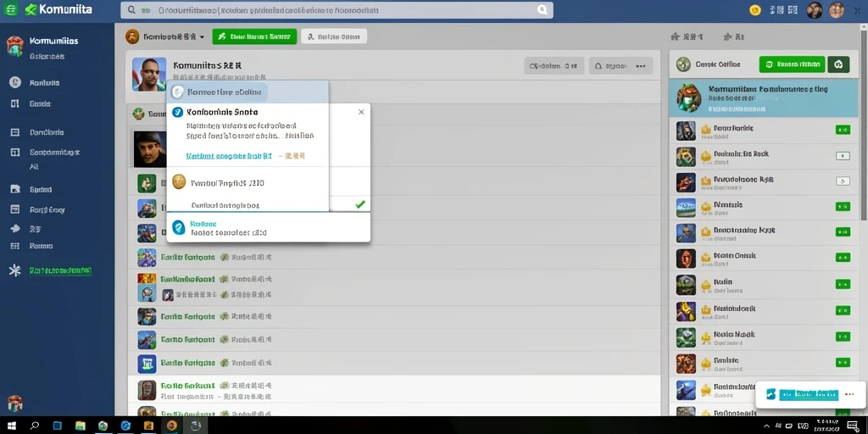The width and height of the screenshot is (868, 434).
Task: Toggle the first white outlined badge in right list
Action: (x=843, y=156)
